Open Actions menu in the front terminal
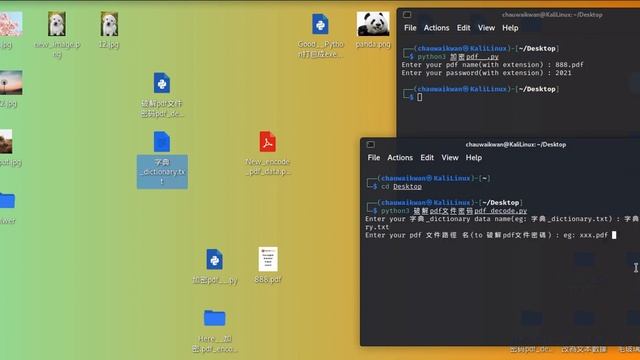This screenshot has width=640, height=360. pos(400,158)
